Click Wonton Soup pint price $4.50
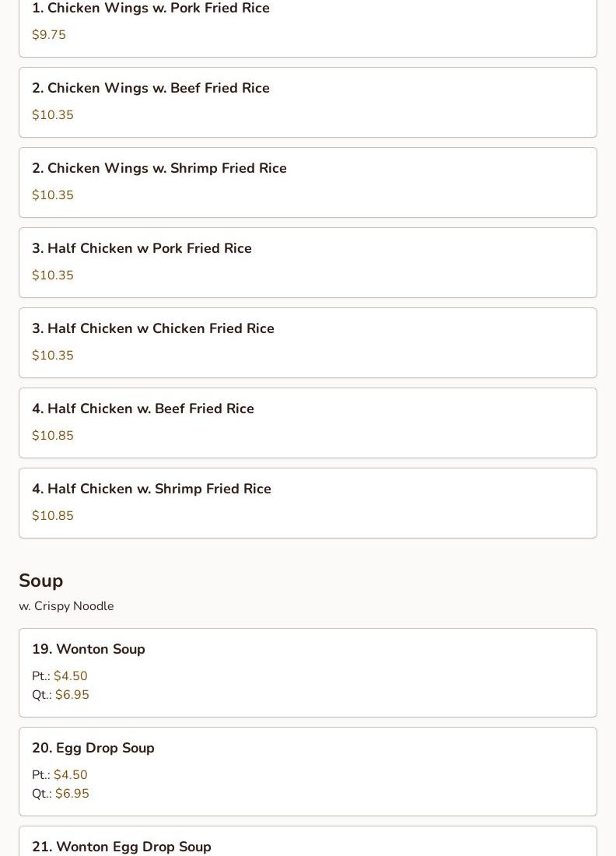Image resolution: width=616 pixels, height=856 pixels. click(70, 675)
